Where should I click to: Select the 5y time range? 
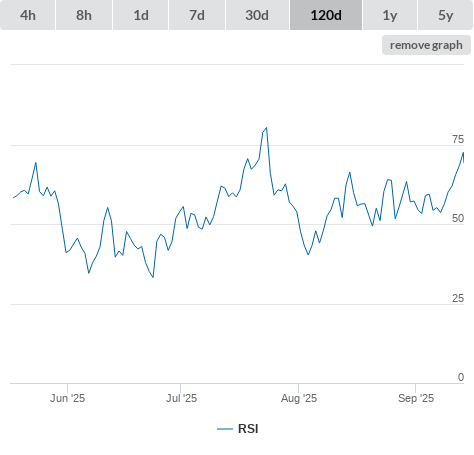[445, 15]
